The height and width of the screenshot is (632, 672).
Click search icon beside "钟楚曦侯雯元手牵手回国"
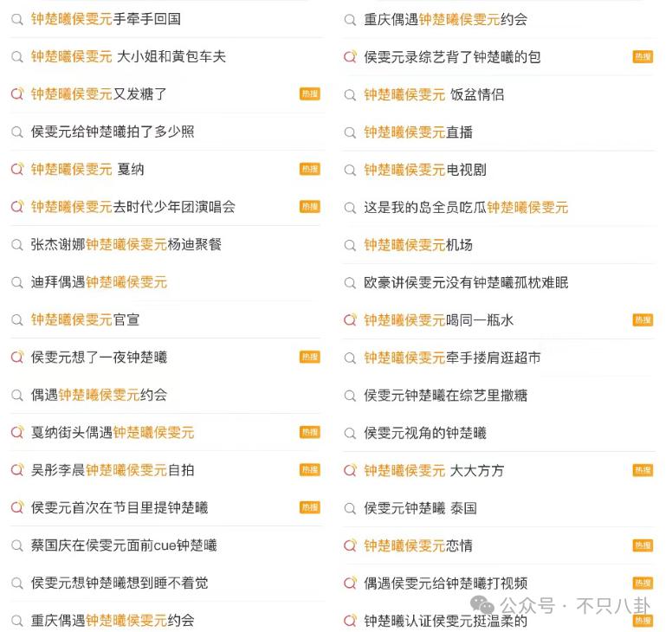click(x=17, y=19)
